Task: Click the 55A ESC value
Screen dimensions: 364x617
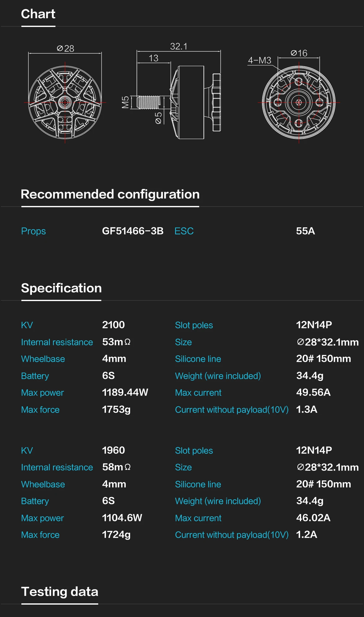Action: click(x=305, y=231)
